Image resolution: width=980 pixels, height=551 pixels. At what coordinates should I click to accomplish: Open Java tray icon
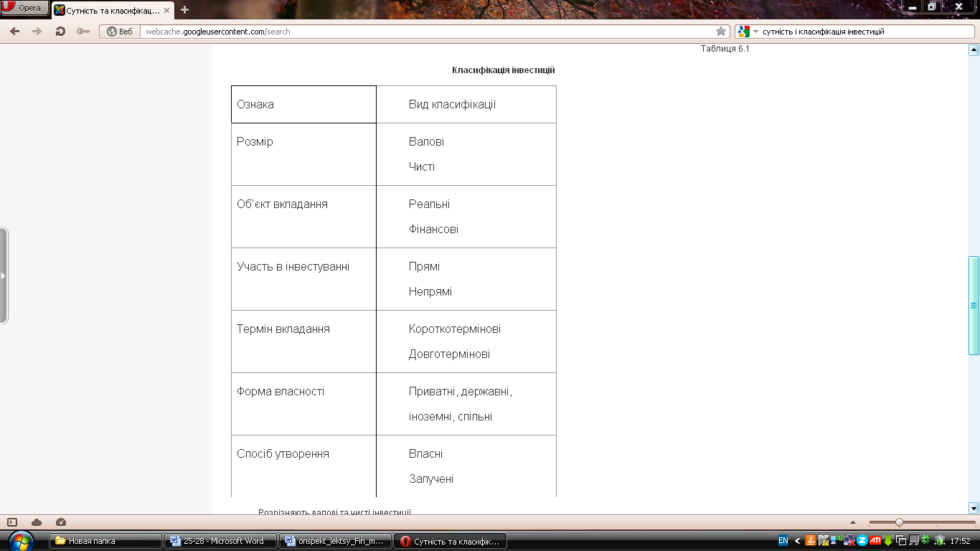pyautogui.click(x=811, y=540)
